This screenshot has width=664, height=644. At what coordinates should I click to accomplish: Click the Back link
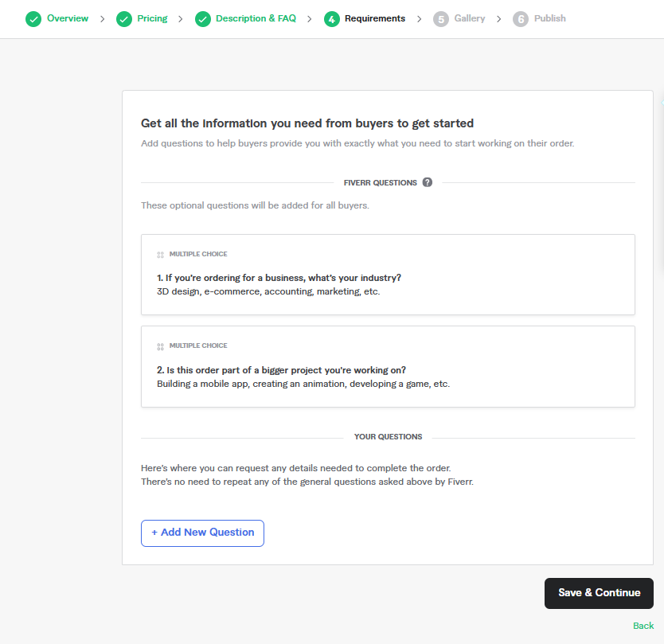pyautogui.click(x=643, y=626)
